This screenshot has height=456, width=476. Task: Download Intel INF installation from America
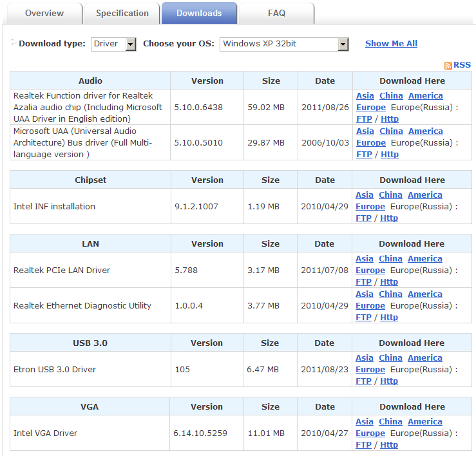(425, 195)
